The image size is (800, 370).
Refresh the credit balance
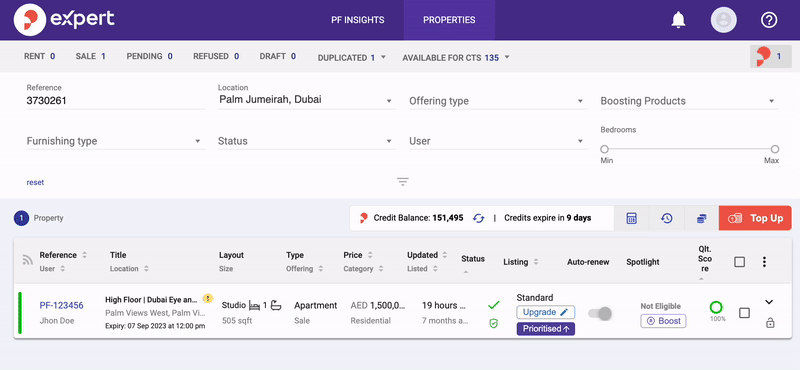(478, 218)
